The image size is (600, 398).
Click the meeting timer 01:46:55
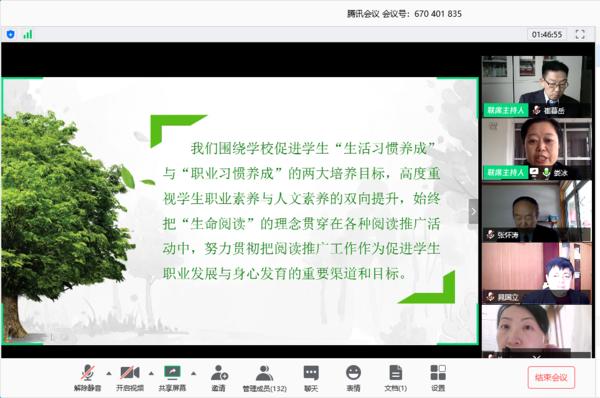click(x=547, y=34)
